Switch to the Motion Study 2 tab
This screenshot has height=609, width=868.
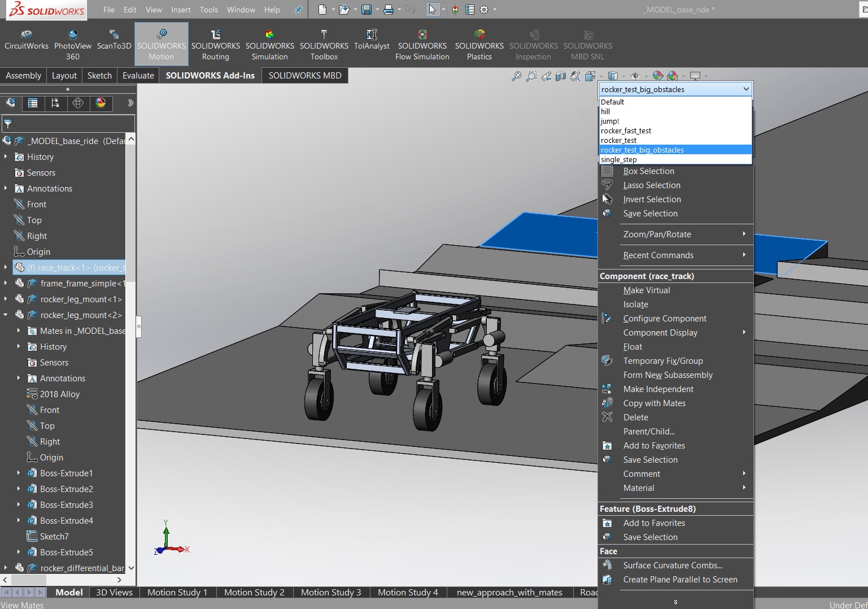click(x=254, y=592)
